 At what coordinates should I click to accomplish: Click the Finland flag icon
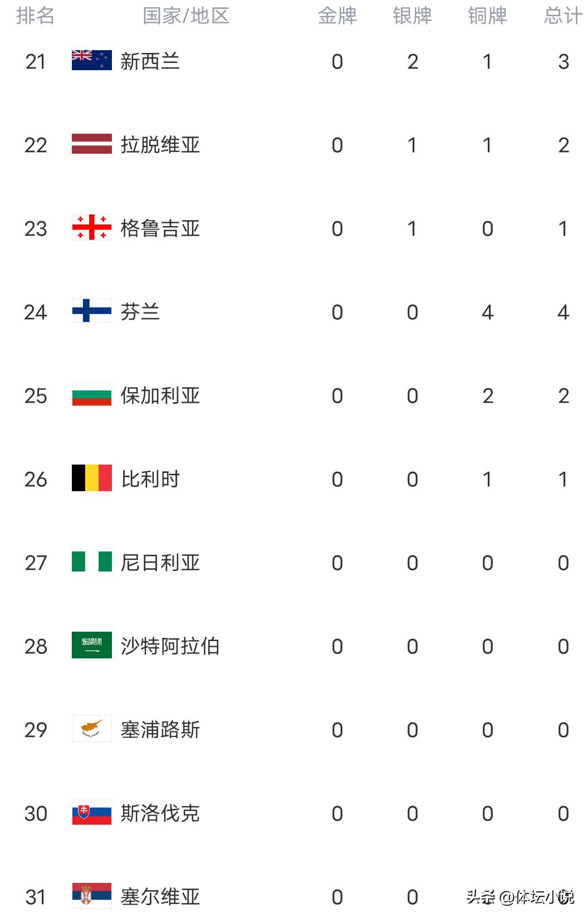(92, 311)
